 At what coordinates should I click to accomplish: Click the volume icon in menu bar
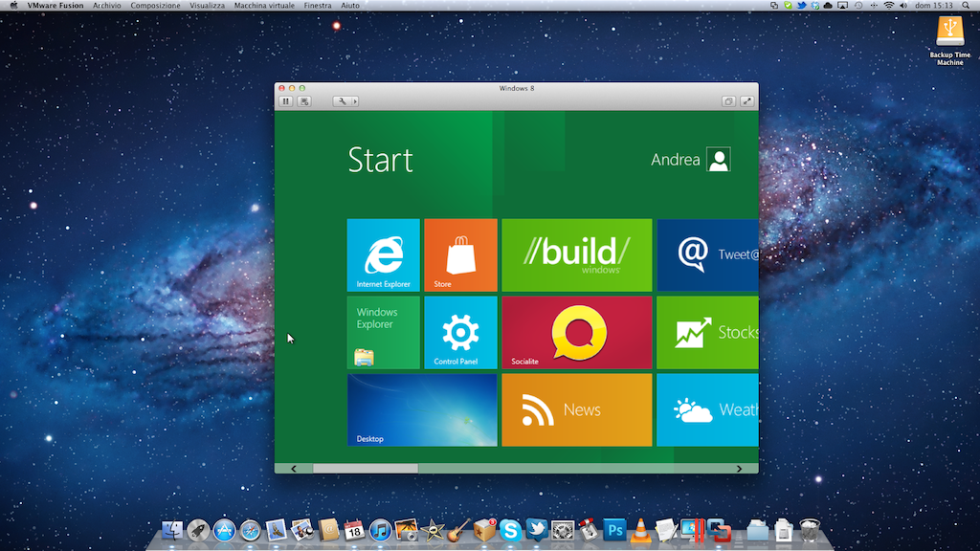coord(903,6)
